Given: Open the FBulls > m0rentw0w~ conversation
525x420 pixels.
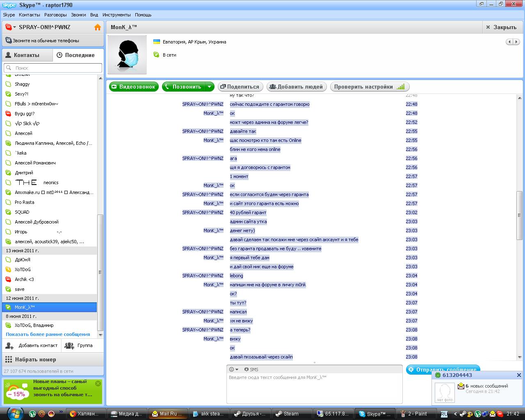Looking at the screenshot, I should (50, 104).
